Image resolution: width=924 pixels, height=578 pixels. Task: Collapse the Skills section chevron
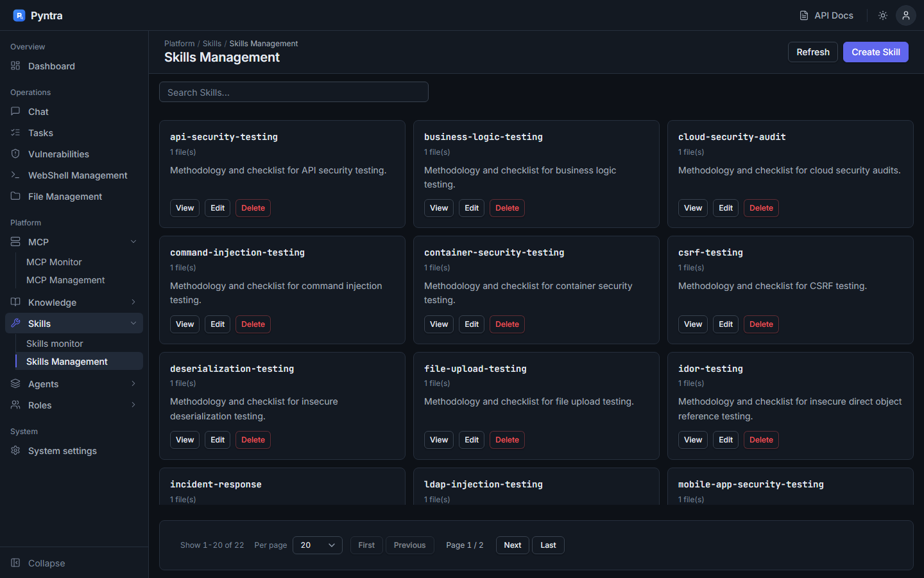(x=133, y=323)
